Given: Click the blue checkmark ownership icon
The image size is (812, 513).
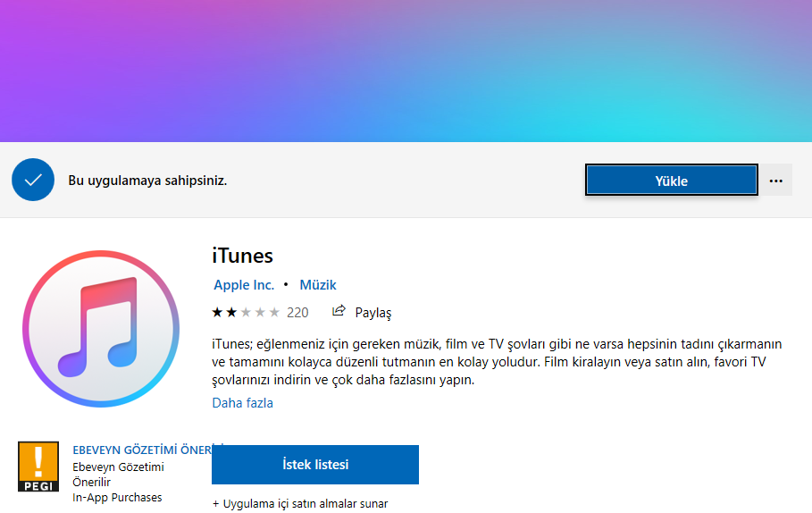Looking at the screenshot, I should point(33,181).
